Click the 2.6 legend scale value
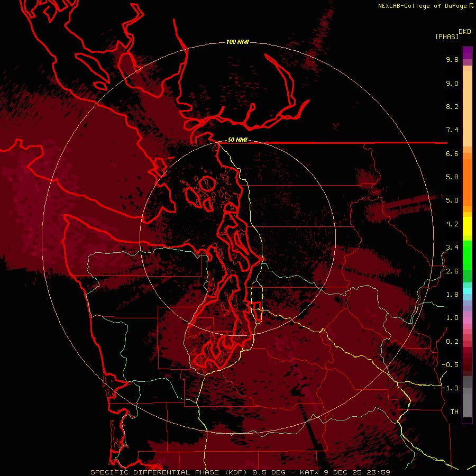The height and width of the screenshot is (476, 476). coord(452,271)
